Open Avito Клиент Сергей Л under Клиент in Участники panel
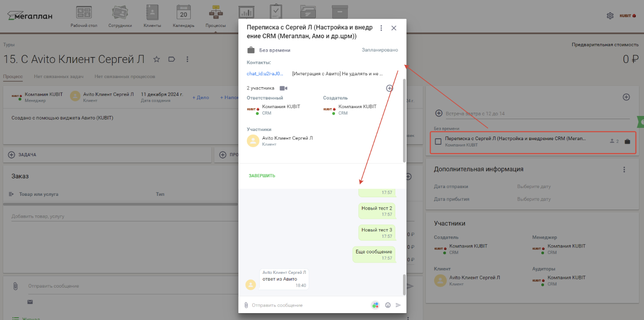 coord(475,278)
